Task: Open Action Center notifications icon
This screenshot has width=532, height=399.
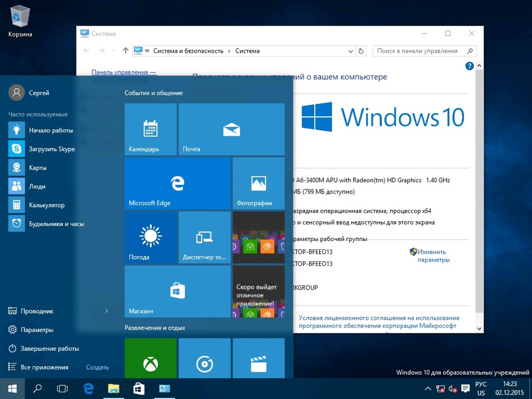Action: [465, 389]
